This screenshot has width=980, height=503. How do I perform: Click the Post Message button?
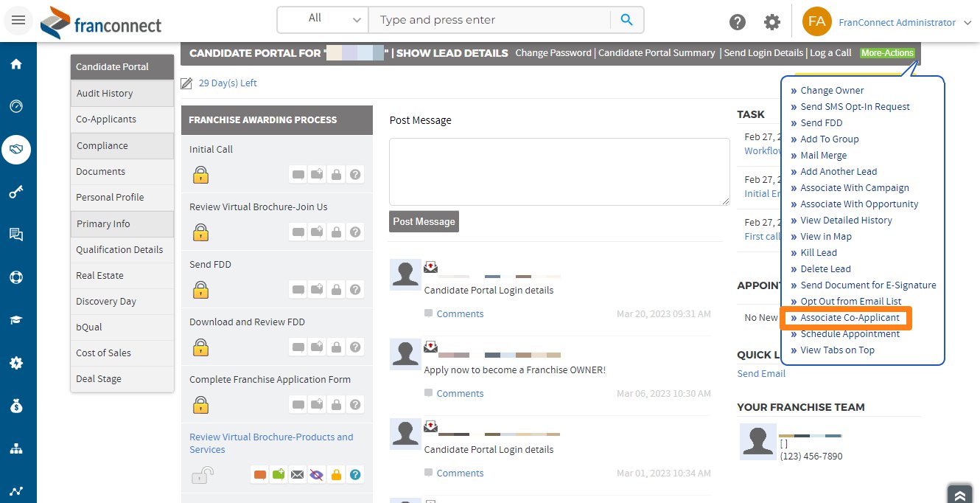point(424,221)
